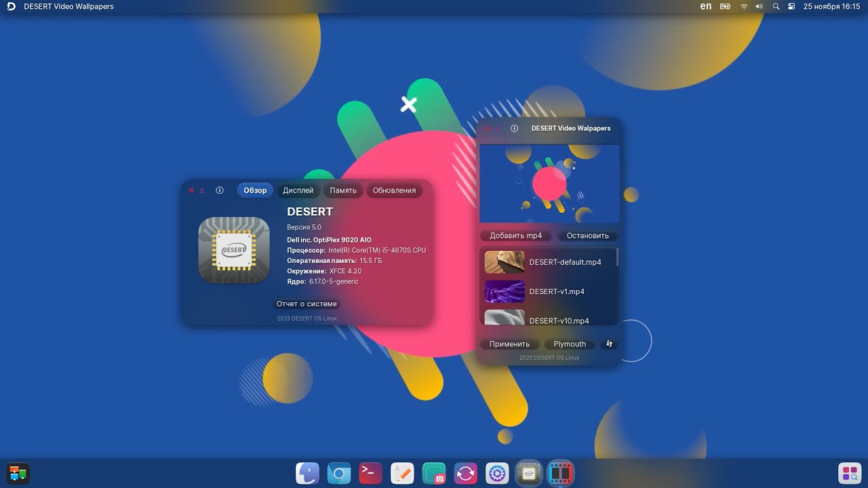Select 'Dell inc. OptiPlex 9020 AIO' text
The image size is (868, 488).
330,240
